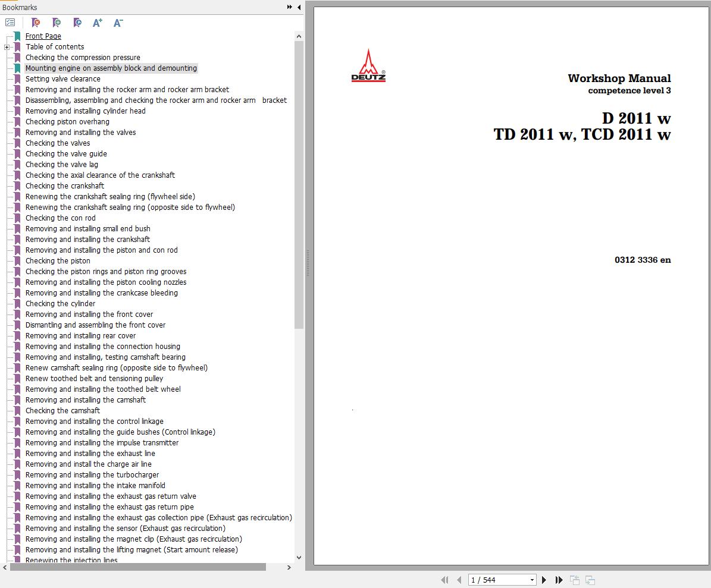Viewport: 711px width, 588px height.
Task: Open Removing and installing the camshaft bookmark
Action: (x=85, y=400)
